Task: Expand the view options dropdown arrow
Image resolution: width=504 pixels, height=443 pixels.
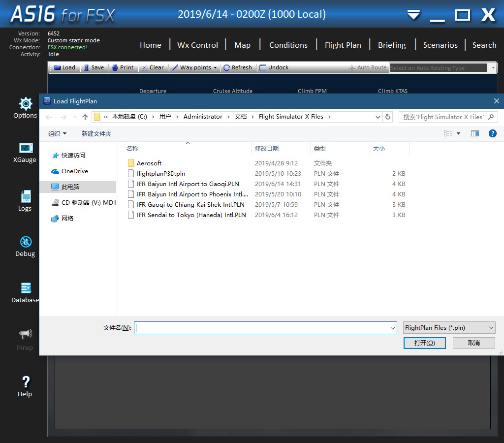Action: click(458, 133)
